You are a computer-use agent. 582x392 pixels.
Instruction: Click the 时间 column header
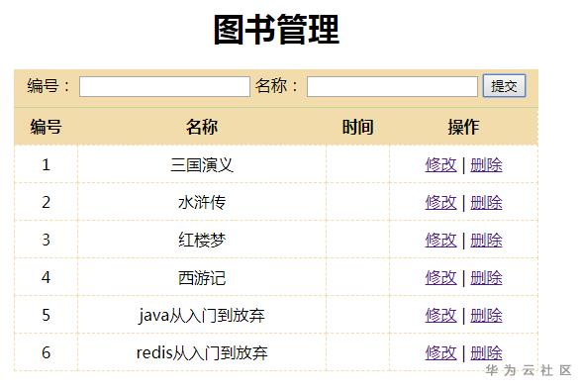coord(358,127)
